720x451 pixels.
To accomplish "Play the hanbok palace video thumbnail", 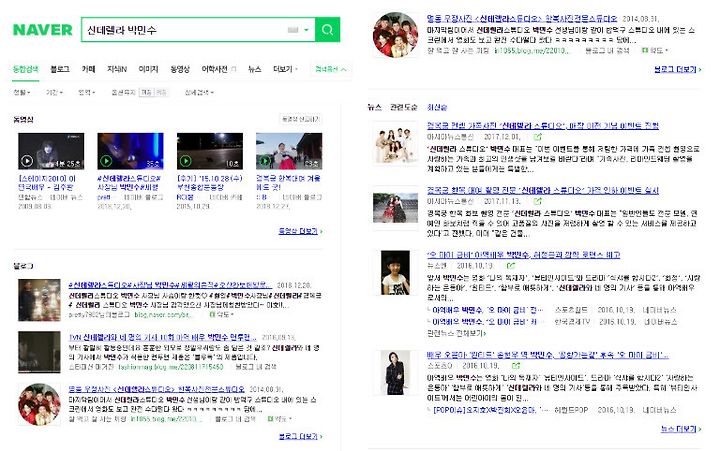I will click(x=289, y=151).
